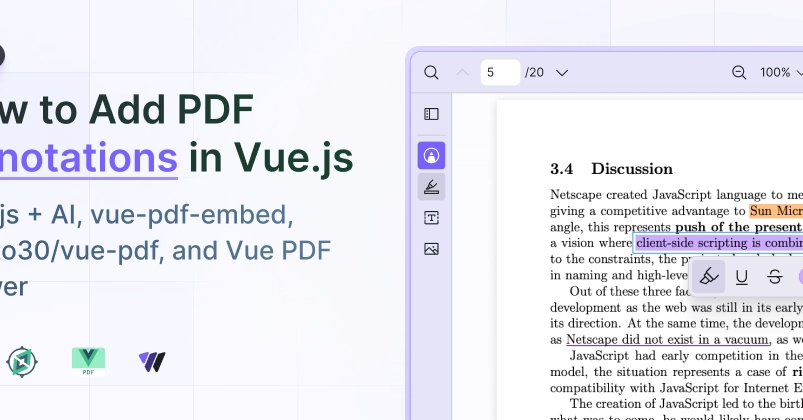Click the Vue PDF logo

click(x=88, y=362)
